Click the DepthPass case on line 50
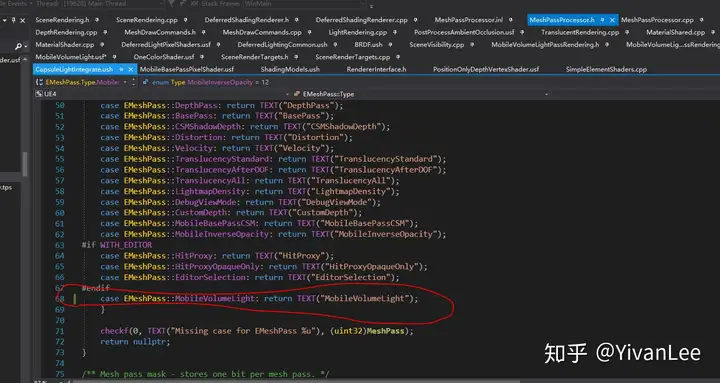 (222, 105)
